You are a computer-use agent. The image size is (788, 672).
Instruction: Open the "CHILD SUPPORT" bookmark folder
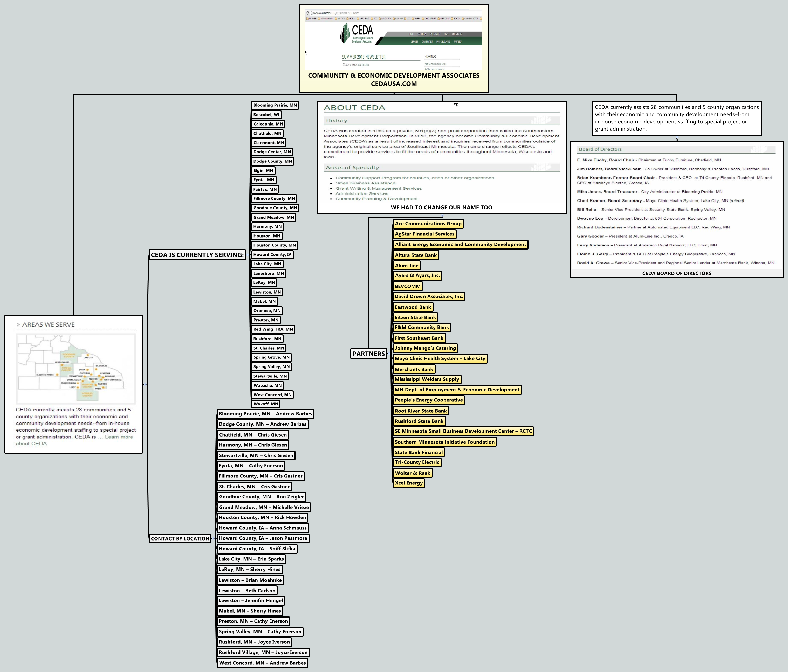click(x=431, y=18)
